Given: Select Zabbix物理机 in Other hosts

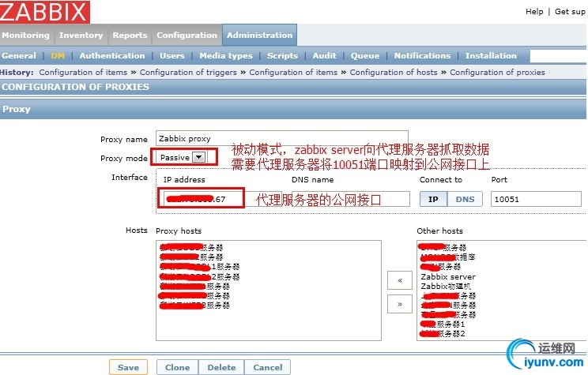Looking at the screenshot, I should click(446, 287).
